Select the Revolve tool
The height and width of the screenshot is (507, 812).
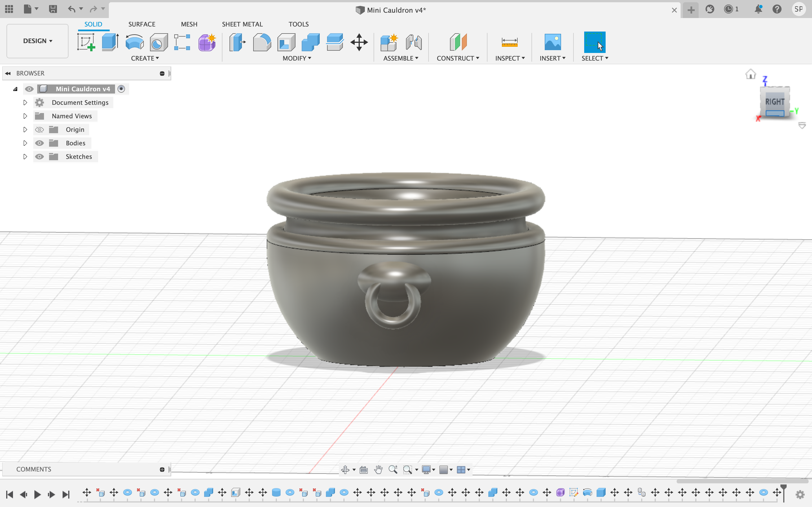point(134,42)
